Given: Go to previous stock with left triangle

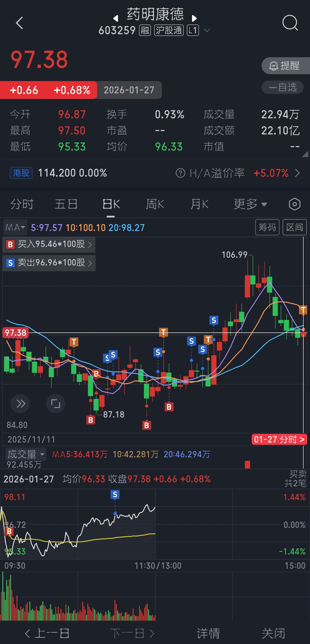Looking at the screenshot, I should click(x=116, y=18).
